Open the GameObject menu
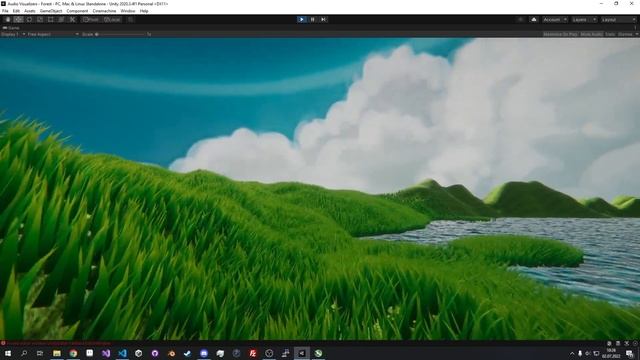 51,11
